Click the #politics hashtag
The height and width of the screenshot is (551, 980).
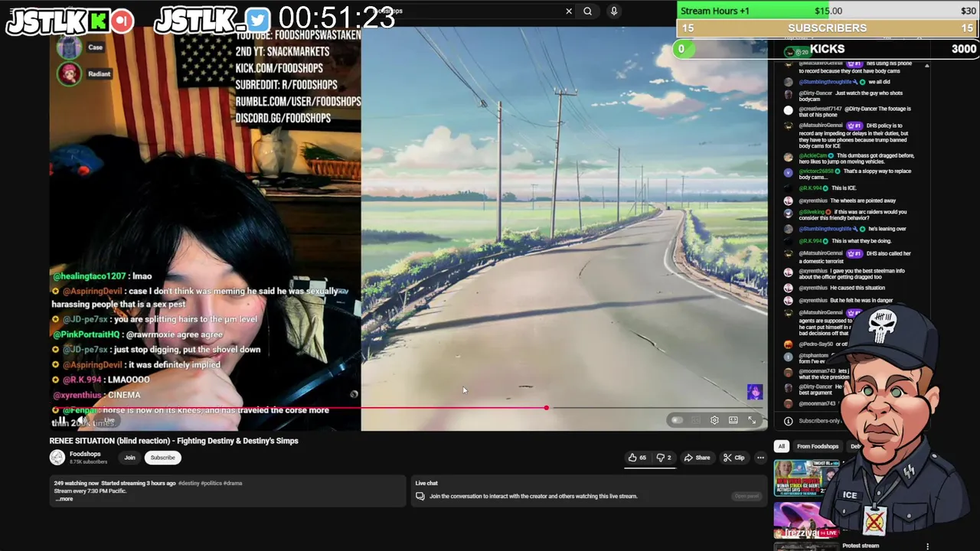click(x=211, y=484)
